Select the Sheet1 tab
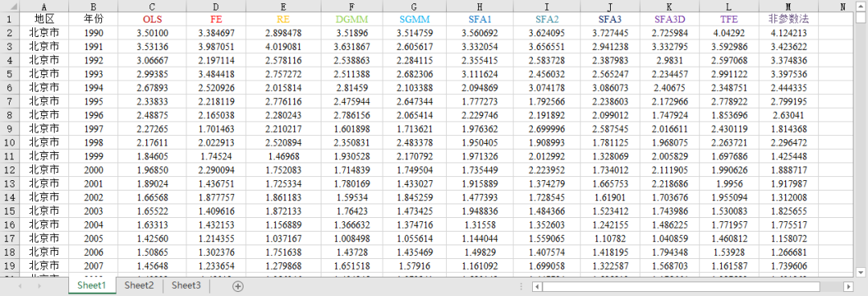This screenshot has height=296, width=868. click(92, 286)
